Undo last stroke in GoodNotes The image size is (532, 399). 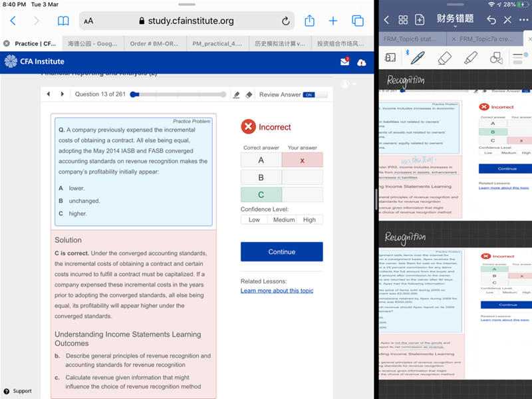point(491,20)
